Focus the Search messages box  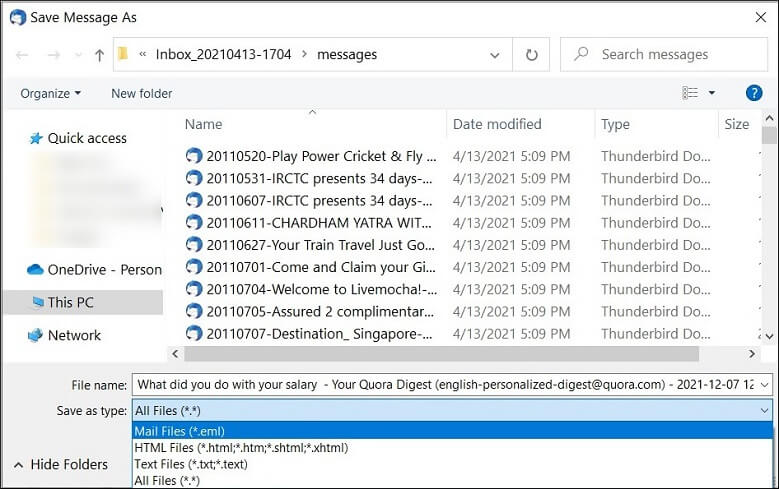[x=664, y=54]
